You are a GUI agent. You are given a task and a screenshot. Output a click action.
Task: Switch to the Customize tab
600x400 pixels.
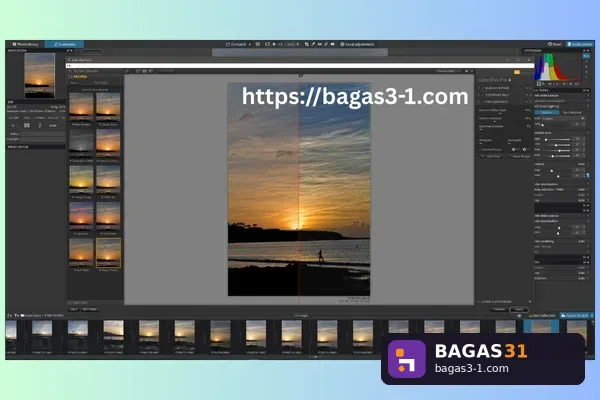coord(64,44)
